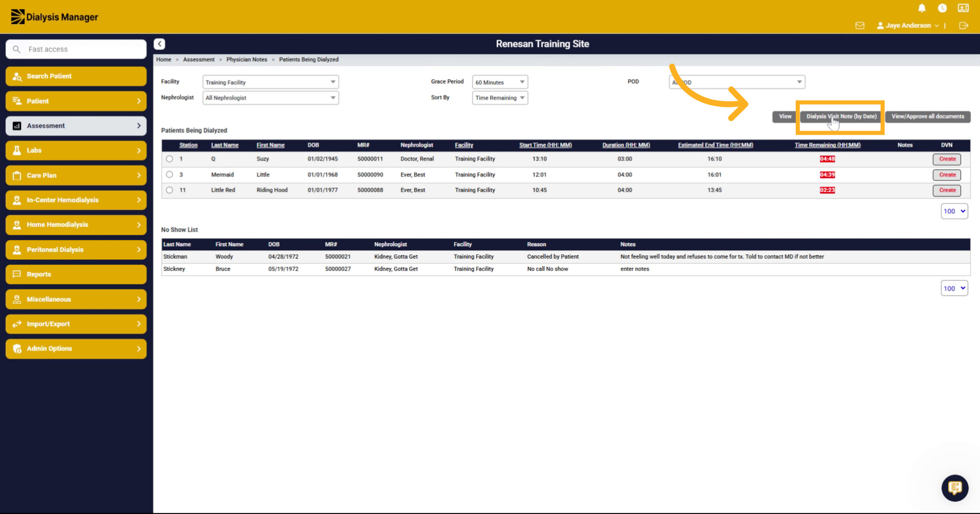Click the Dialysis Manager logo
The image size is (980, 514).
(54, 17)
